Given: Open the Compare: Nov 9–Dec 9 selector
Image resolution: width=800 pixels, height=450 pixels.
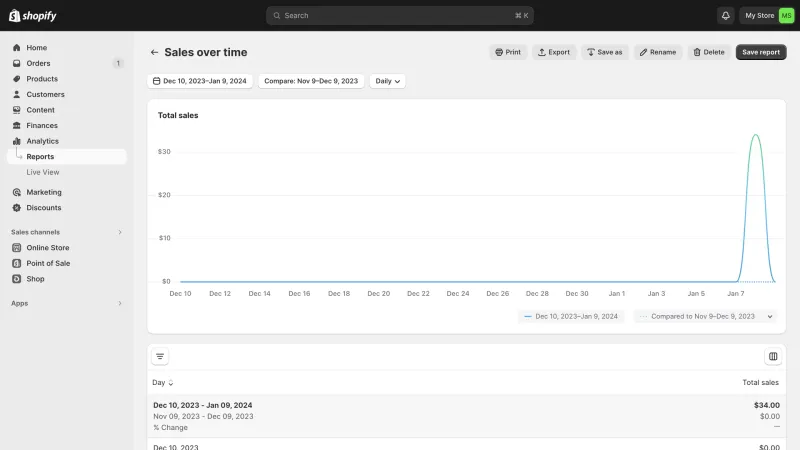Looking at the screenshot, I should click(311, 81).
